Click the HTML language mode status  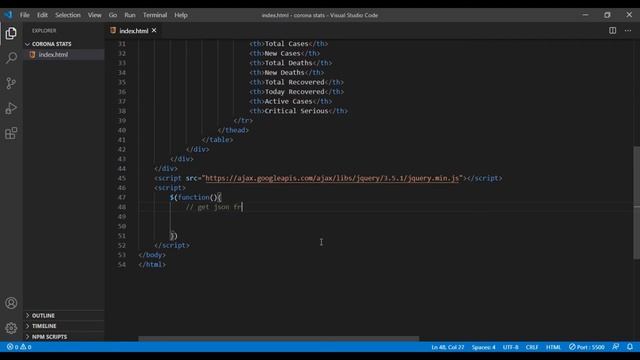553,347
